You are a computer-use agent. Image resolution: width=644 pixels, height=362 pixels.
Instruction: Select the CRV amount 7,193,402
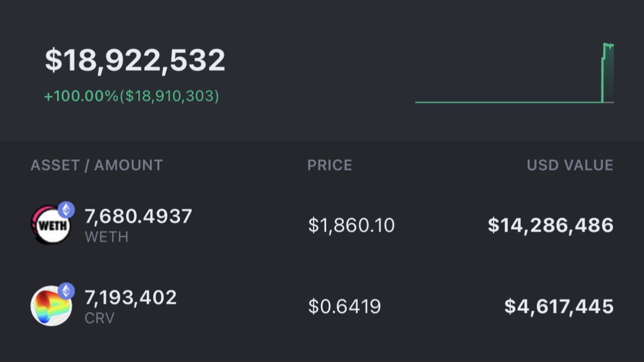click(131, 297)
